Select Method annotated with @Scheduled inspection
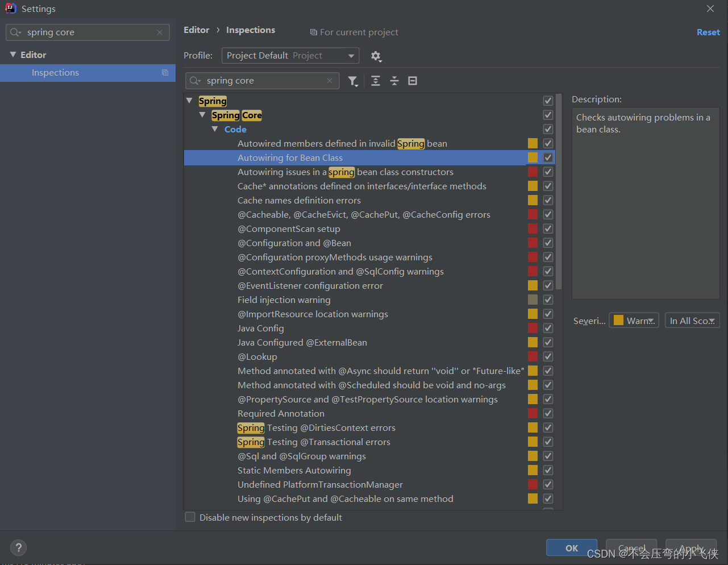This screenshot has width=728, height=565. coord(372,385)
